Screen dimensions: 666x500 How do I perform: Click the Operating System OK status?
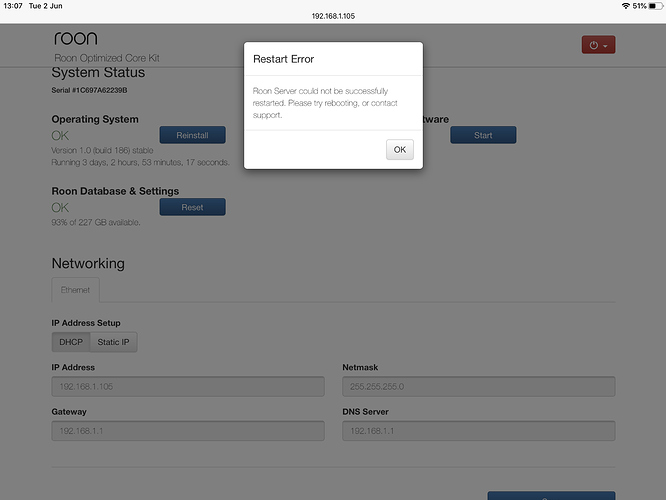(x=60, y=136)
